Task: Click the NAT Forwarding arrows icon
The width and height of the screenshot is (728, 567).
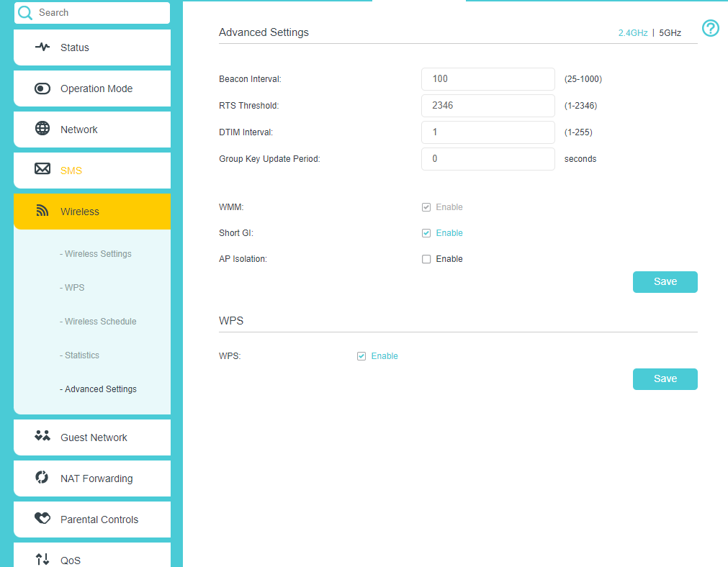Action: tap(42, 477)
